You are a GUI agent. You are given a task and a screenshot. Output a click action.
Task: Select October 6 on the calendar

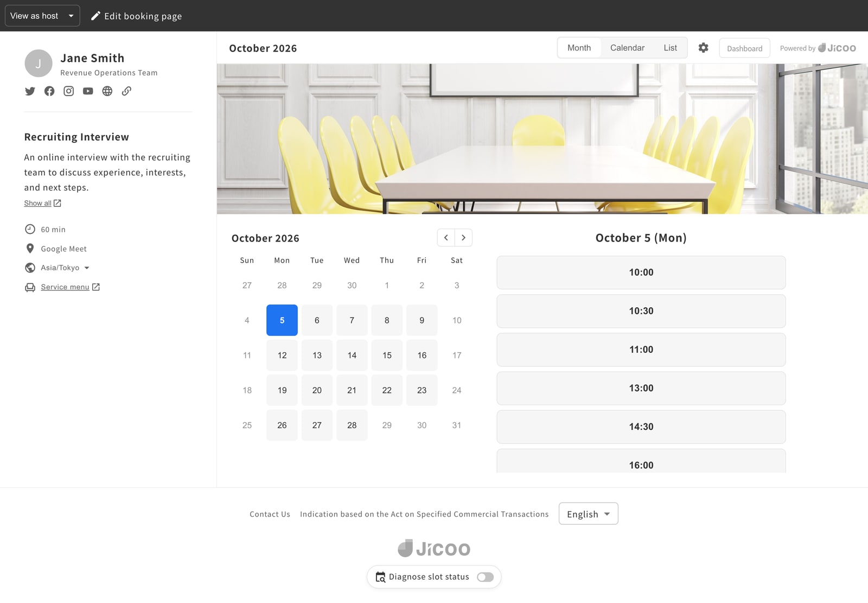[317, 320]
